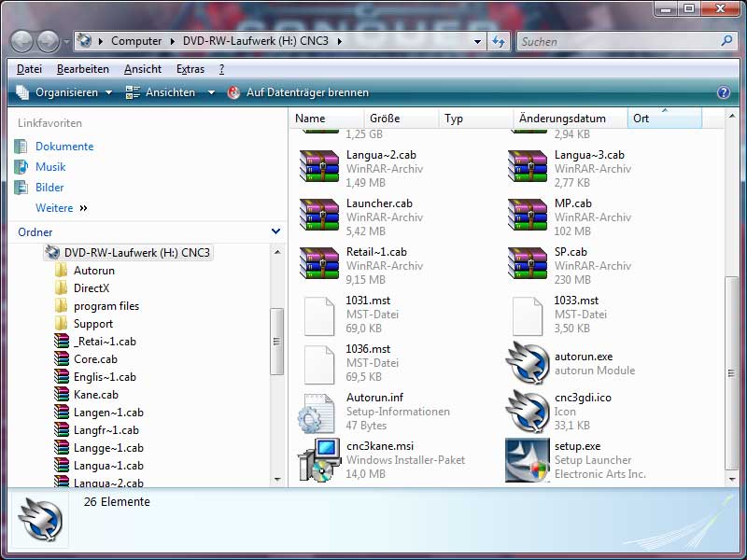Open the Organisieren dropdown menu

coord(64,92)
